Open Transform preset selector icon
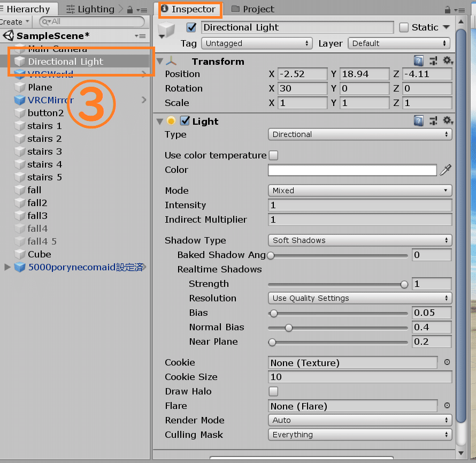The image size is (476, 463). point(433,61)
